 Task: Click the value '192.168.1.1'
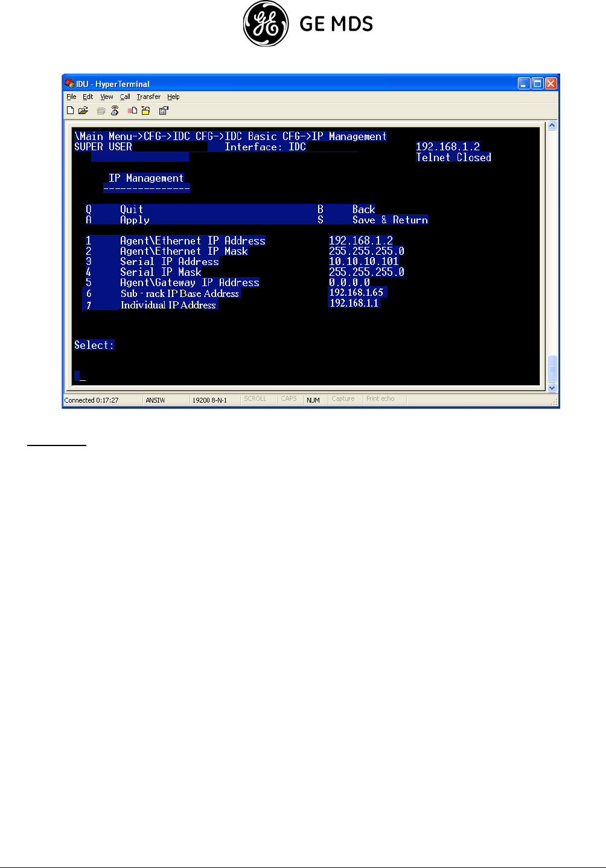(x=354, y=303)
